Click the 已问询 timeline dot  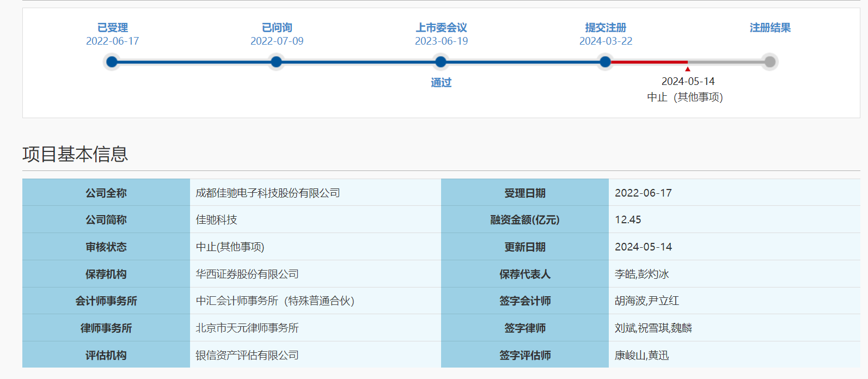coord(277,62)
